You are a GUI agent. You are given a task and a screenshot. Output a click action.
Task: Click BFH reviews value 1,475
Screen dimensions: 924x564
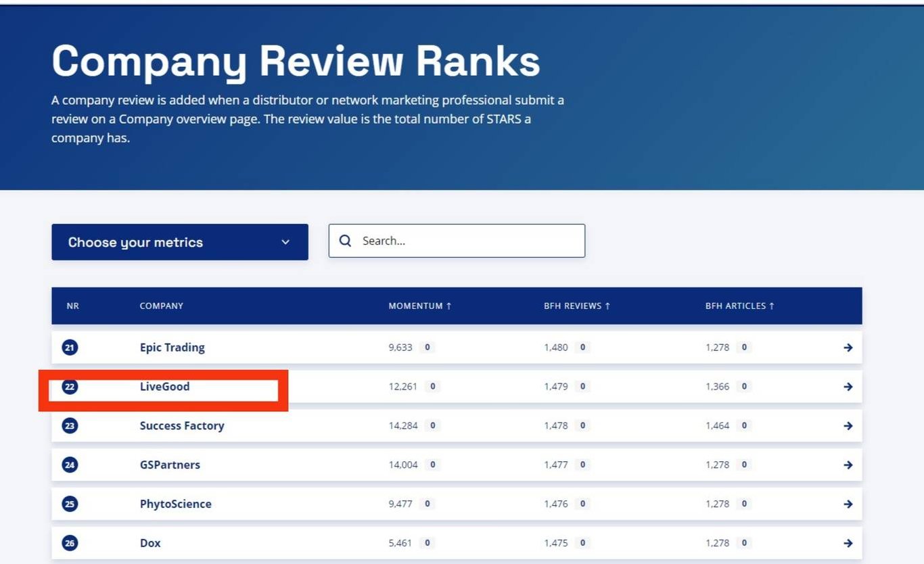pyautogui.click(x=556, y=543)
